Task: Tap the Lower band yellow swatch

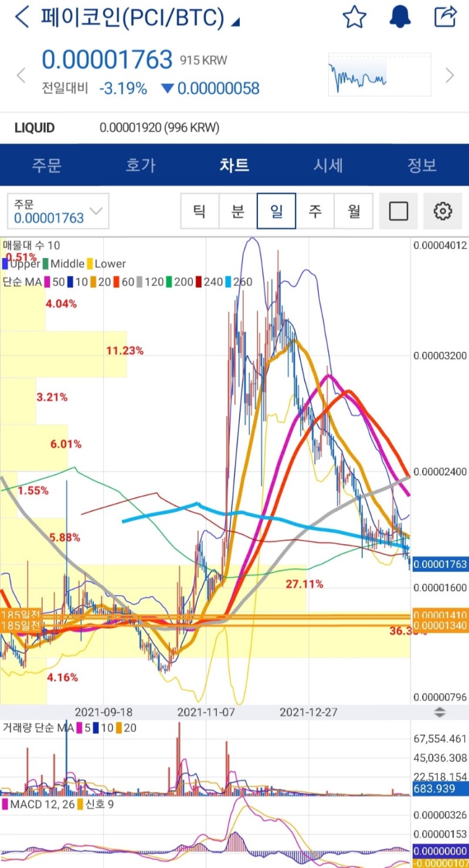Action: (90, 264)
